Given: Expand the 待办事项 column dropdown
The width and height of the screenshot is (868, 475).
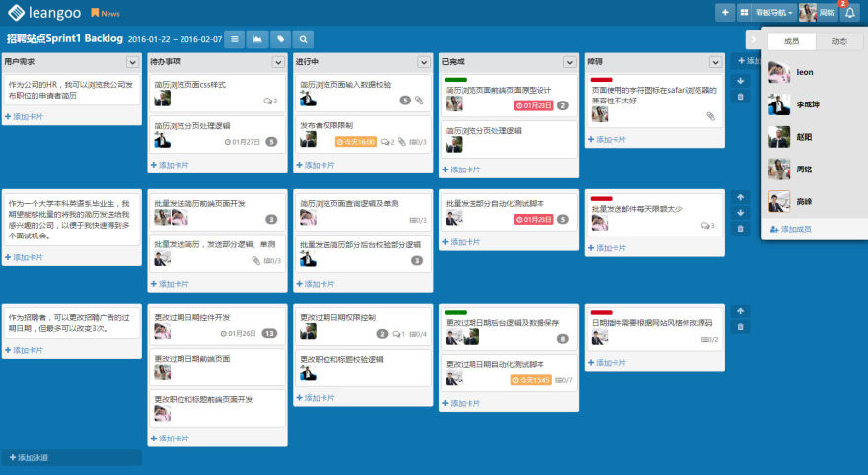Looking at the screenshot, I should [279, 62].
